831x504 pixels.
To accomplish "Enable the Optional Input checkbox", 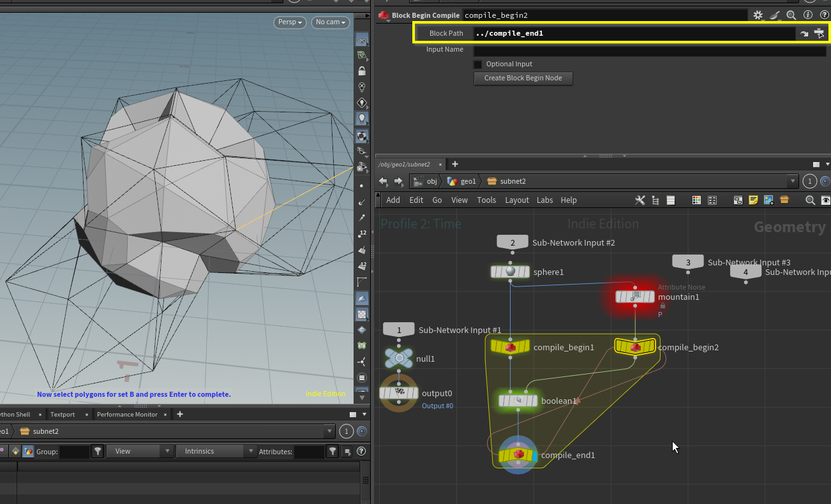I will (x=478, y=64).
